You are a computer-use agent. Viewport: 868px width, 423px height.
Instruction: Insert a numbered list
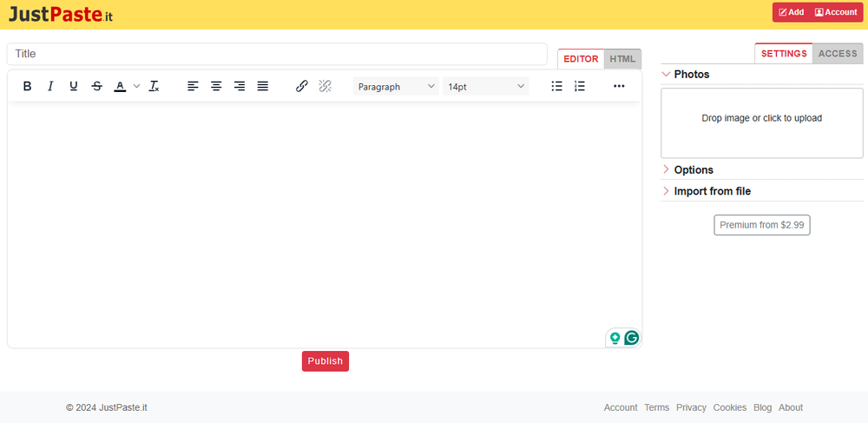[580, 86]
